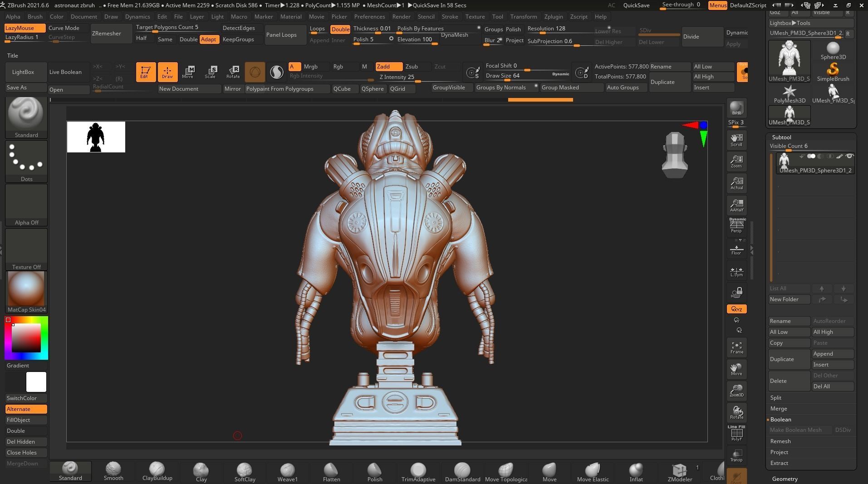Open Lightbox Tools browser

coord(811,23)
